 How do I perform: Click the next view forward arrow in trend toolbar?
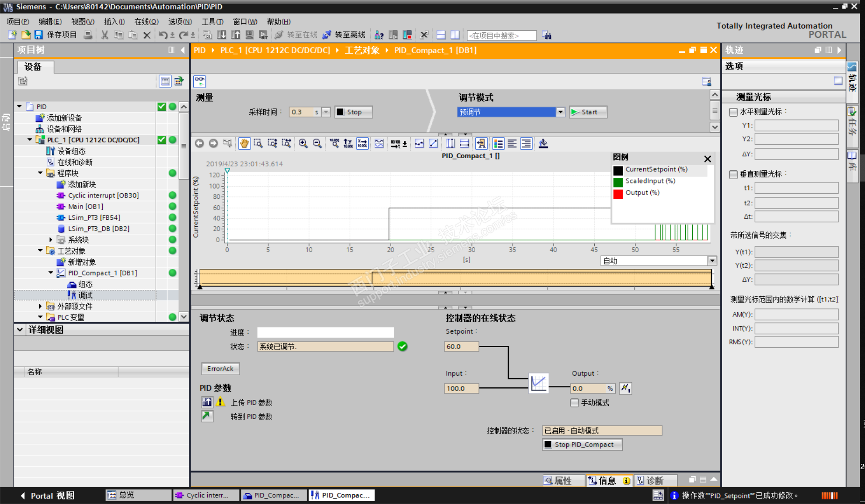pos(213,143)
